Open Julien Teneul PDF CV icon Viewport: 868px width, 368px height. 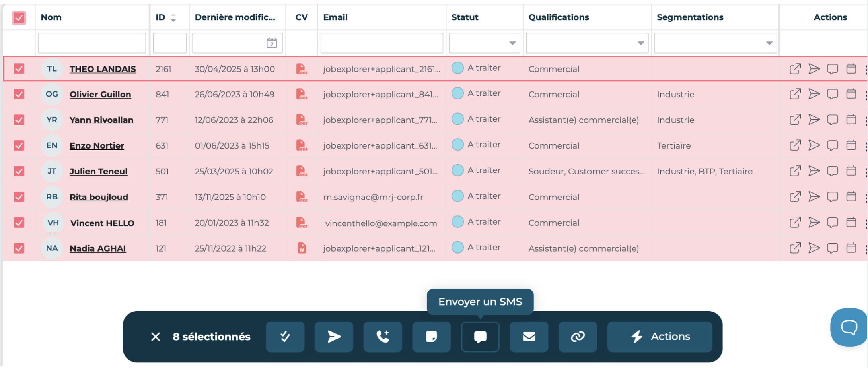click(x=302, y=171)
